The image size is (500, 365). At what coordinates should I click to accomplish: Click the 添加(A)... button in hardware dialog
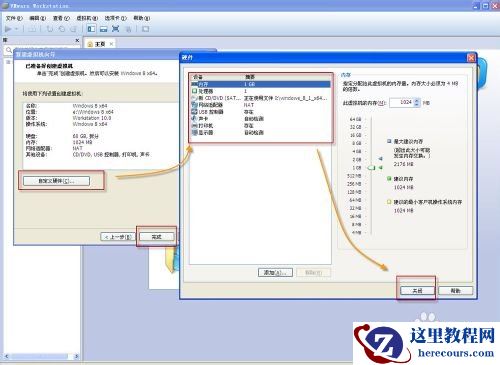pyautogui.click(x=275, y=272)
